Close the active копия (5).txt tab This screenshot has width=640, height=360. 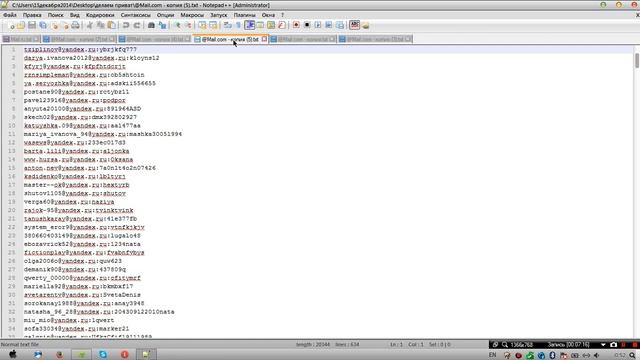coord(264,39)
